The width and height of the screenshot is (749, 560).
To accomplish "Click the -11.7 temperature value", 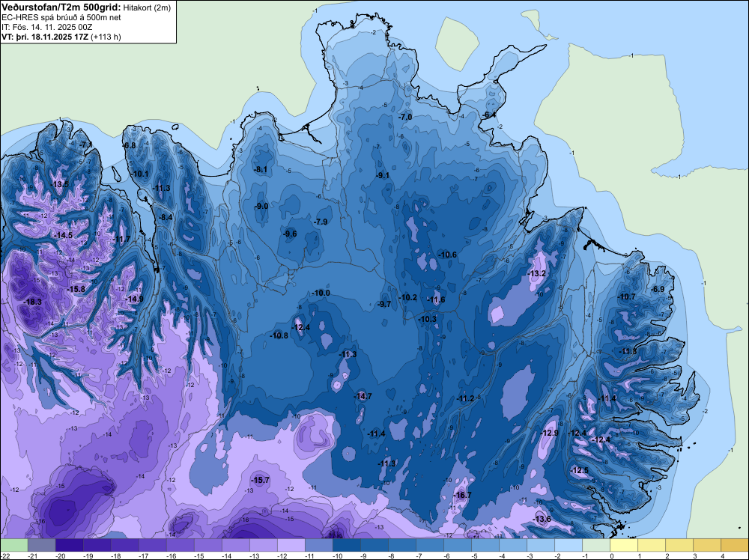I will pyautogui.click(x=121, y=239).
